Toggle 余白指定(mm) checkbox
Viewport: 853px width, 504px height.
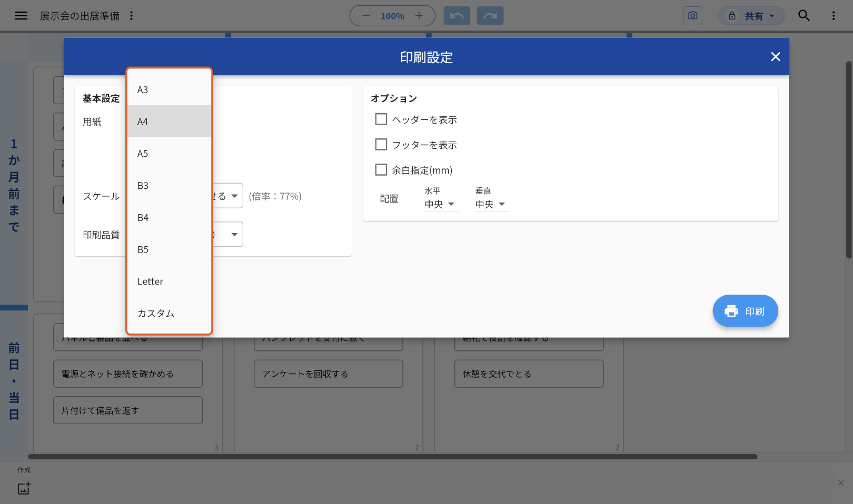381,170
